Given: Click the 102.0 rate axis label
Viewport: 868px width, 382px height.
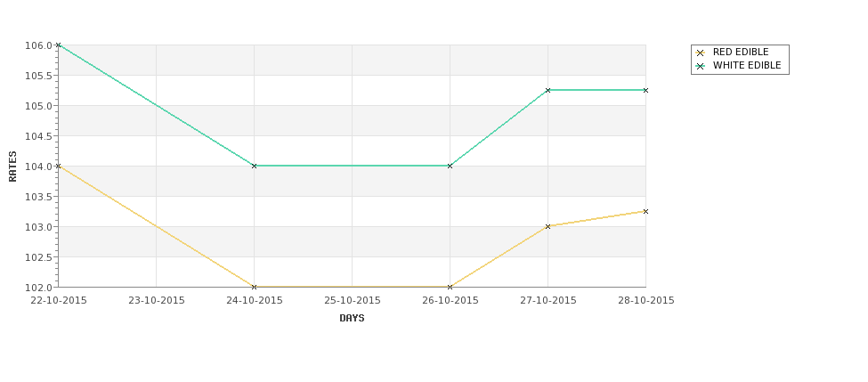Looking at the screenshot, I should pyautogui.click(x=38, y=288).
